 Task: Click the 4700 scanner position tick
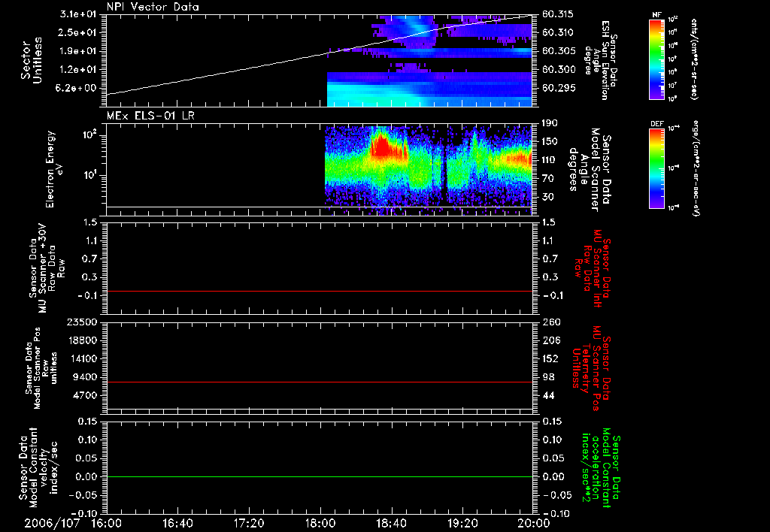(84, 395)
